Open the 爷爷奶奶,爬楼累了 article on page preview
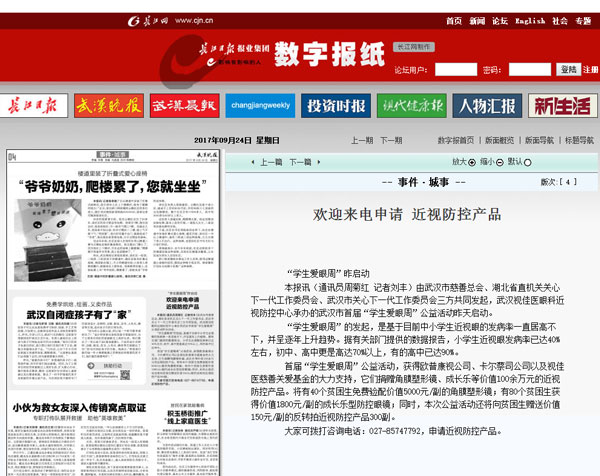 point(113,187)
